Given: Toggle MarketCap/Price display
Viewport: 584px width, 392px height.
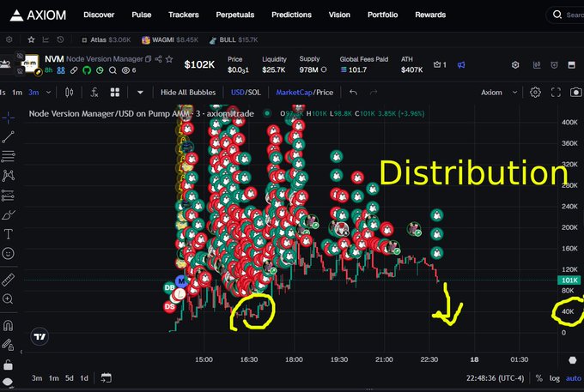Looking at the screenshot, I should point(305,93).
